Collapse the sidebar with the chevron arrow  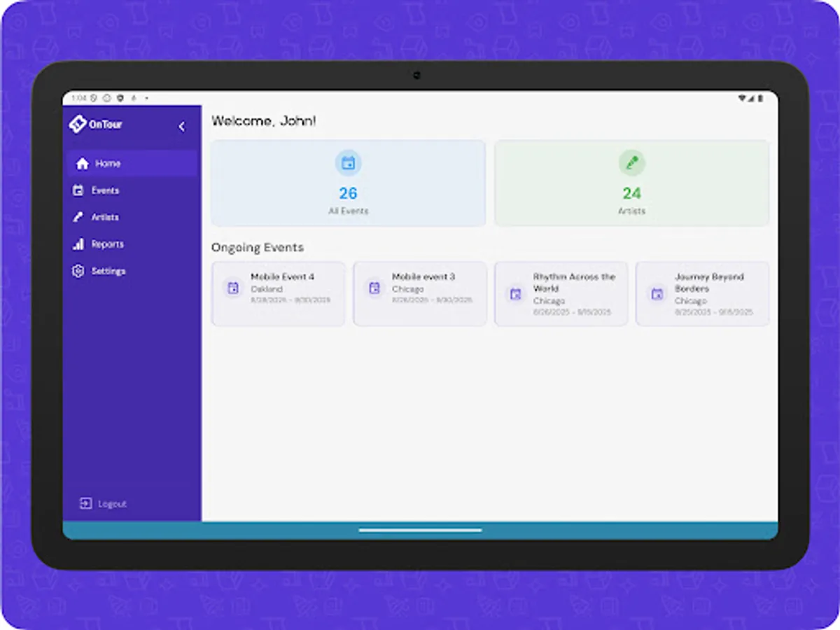[x=182, y=127]
